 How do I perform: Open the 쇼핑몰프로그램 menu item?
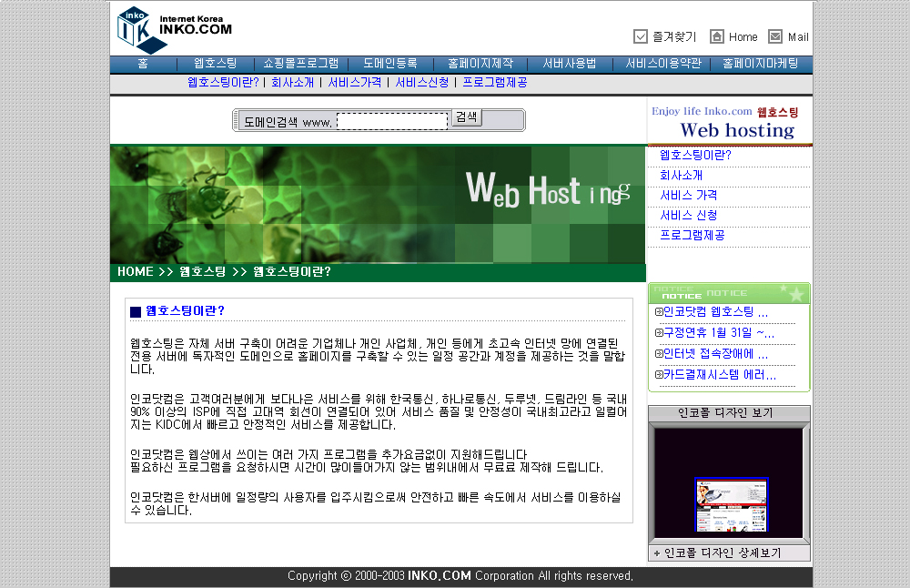click(300, 64)
